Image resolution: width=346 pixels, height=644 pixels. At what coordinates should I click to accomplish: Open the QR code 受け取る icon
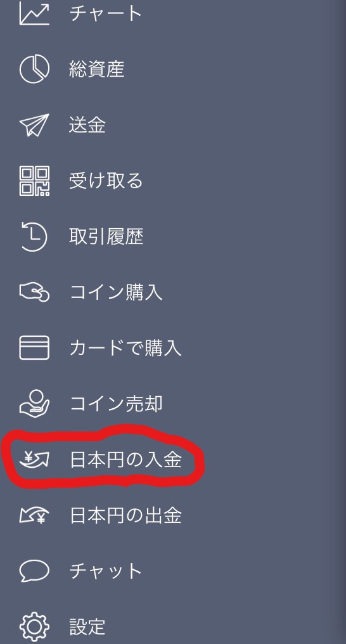click(x=34, y=181)
